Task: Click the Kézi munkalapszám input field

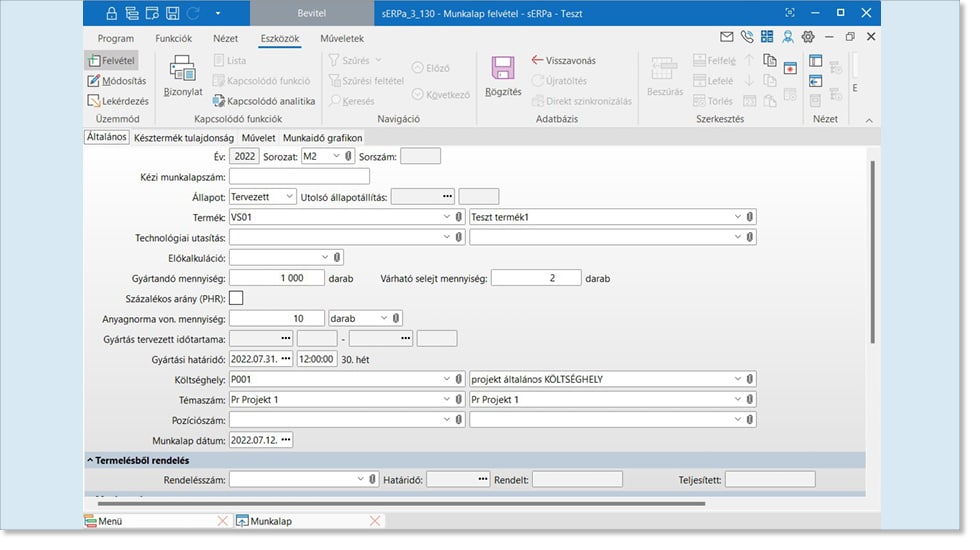Action: [x=299, y=176]
